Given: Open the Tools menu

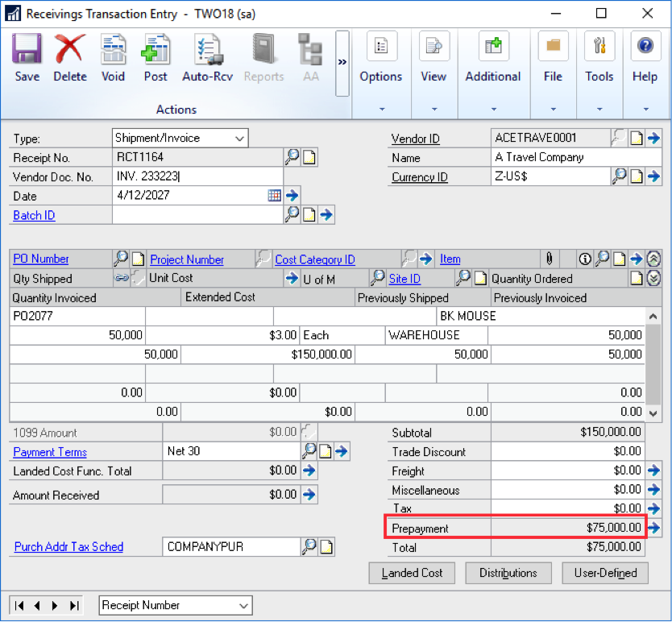Looking at the screenshot, I should click(x=599, y=108).
